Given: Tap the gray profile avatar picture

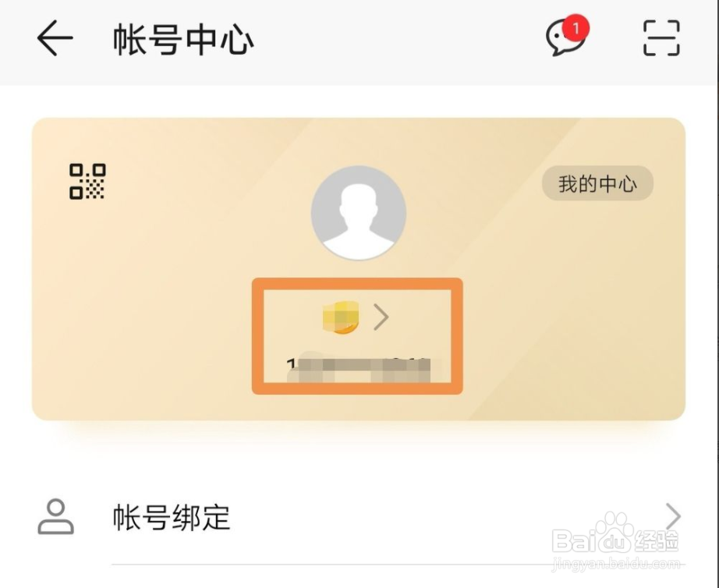Looking at the screenshot, I should coord(359,213).
